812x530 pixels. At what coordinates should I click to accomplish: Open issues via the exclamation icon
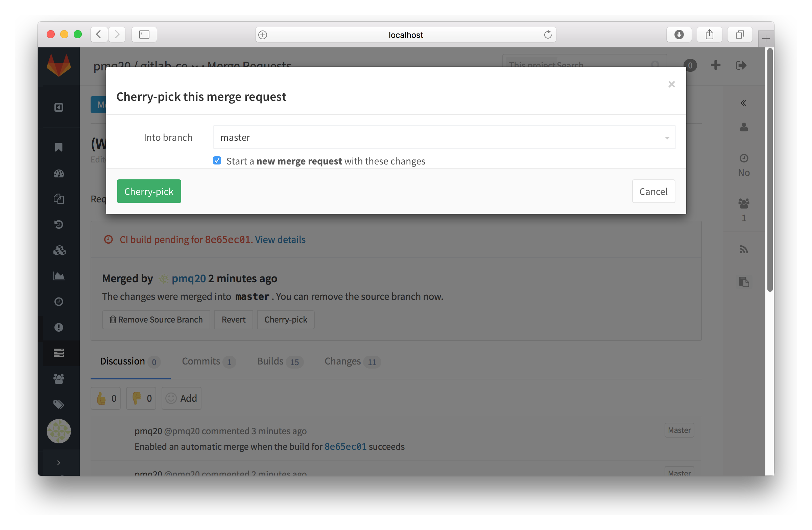(59, 328)
